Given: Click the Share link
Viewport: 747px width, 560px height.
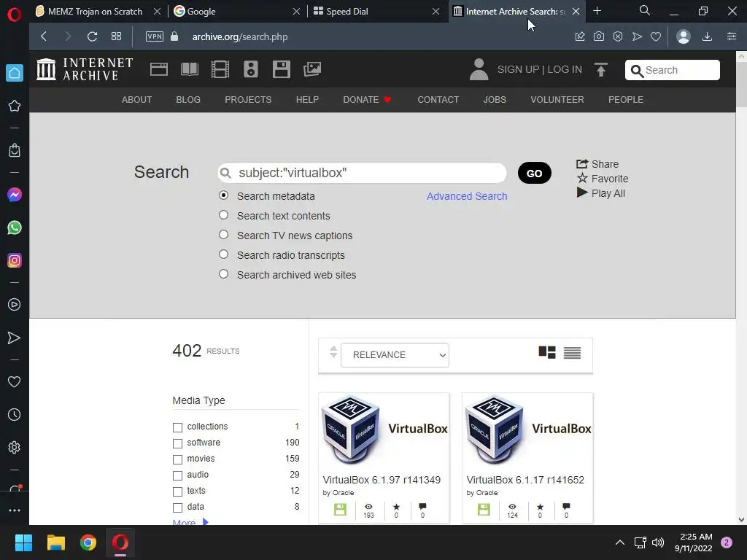Looking at the screenshot, I should (x=597, y=164).
